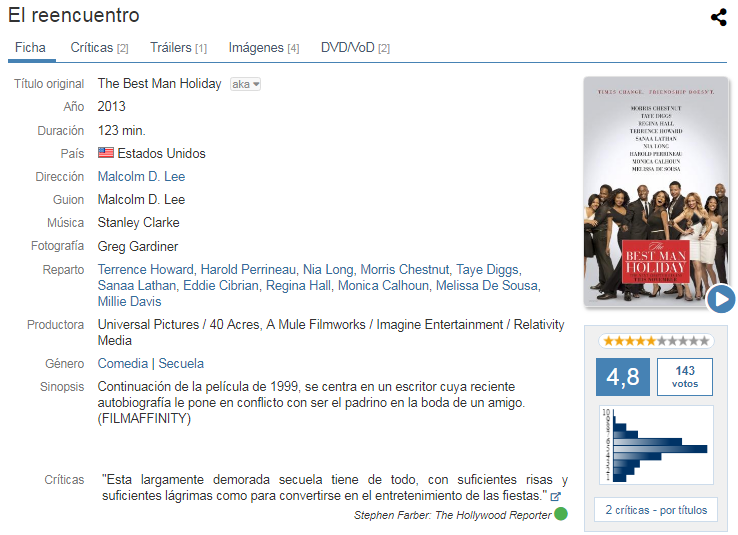
Task: Expand the aka alternate titles dropdown
Action: coord(245,84)
